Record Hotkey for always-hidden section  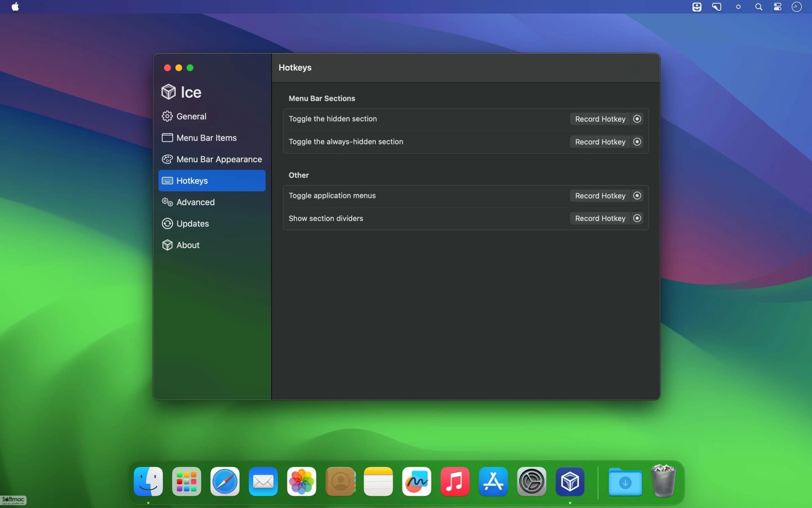pos(600,142)
